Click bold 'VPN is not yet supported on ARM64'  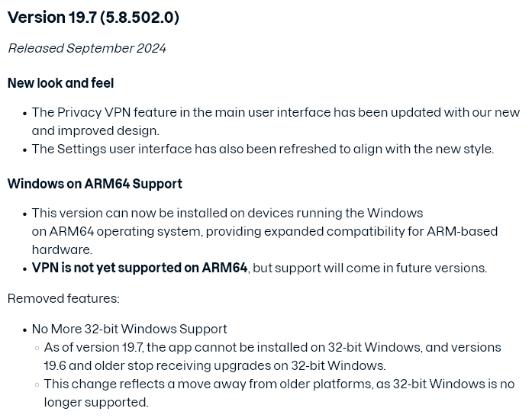point(140,268)
